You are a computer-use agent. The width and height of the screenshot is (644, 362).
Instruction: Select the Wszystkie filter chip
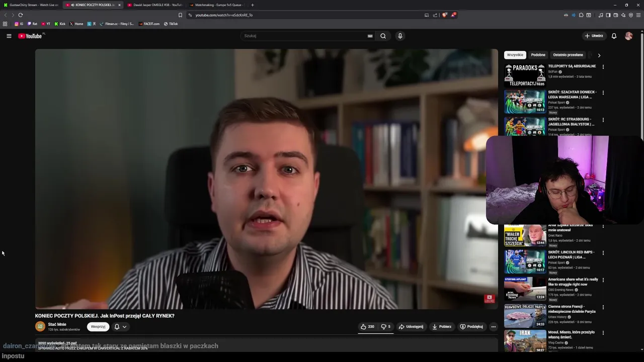515,55
